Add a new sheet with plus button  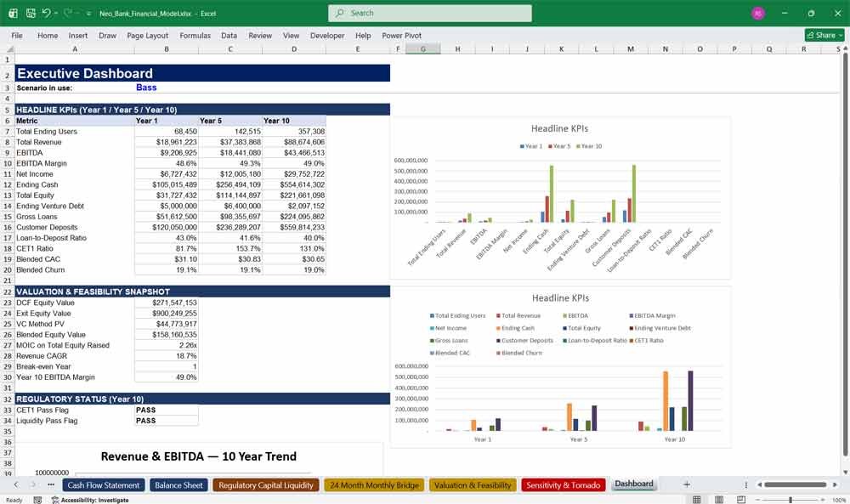687,484
